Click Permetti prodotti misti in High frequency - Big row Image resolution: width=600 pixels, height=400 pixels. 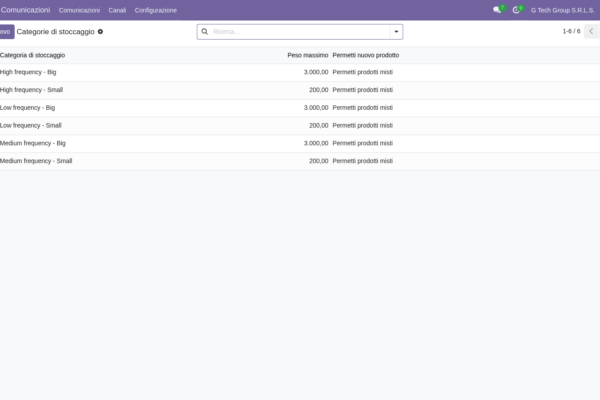363,72
